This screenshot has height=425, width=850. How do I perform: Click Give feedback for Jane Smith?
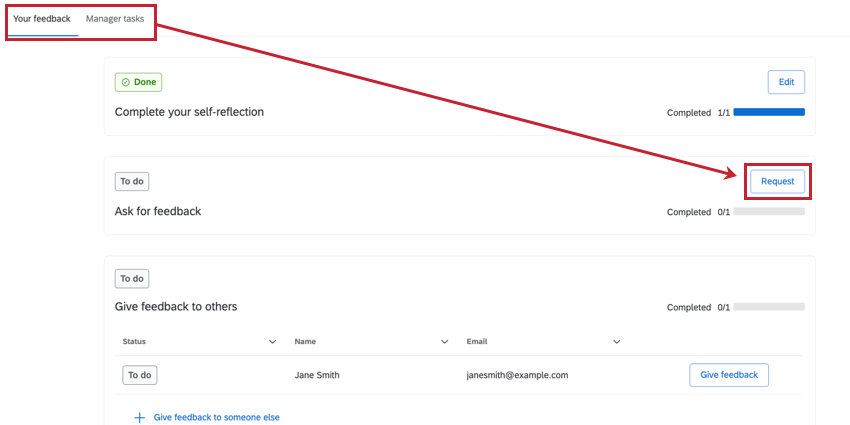(728, 375)
